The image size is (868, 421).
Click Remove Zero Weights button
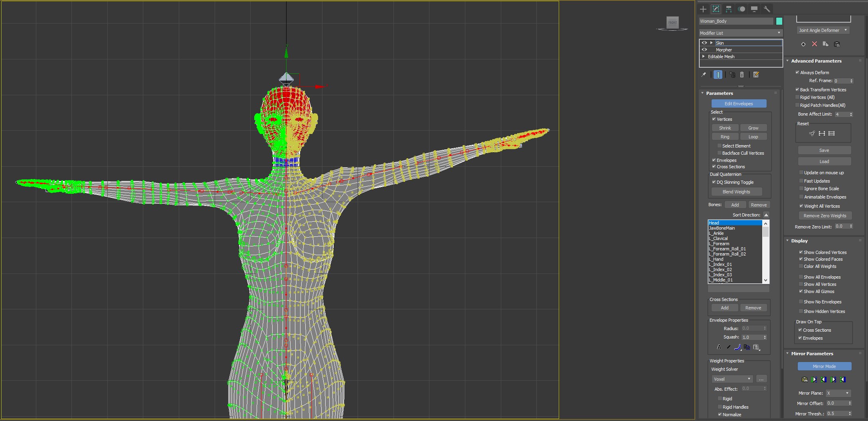pos(825,216)
